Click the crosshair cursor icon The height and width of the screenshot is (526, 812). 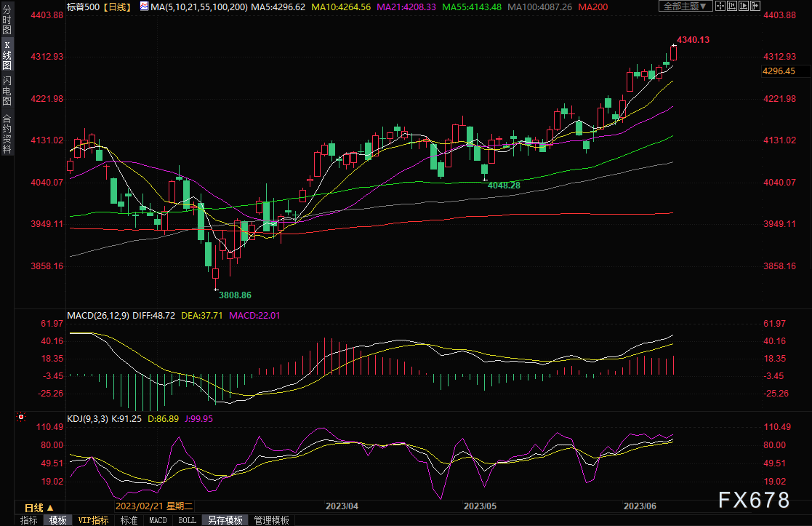(x=720, y=7)
